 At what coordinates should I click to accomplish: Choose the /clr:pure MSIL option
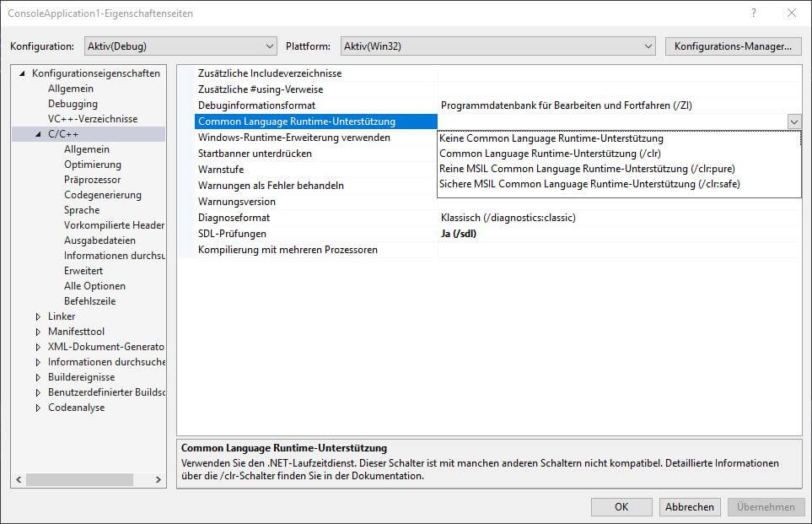pos(580,169)
